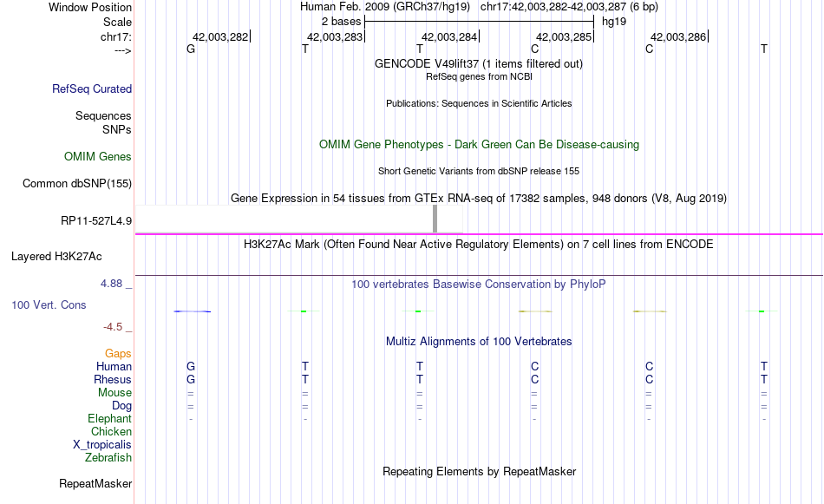Click the blue PhyloP conservation bar
The height and width of the screenshot is (504, 824).
coord(193,311)
